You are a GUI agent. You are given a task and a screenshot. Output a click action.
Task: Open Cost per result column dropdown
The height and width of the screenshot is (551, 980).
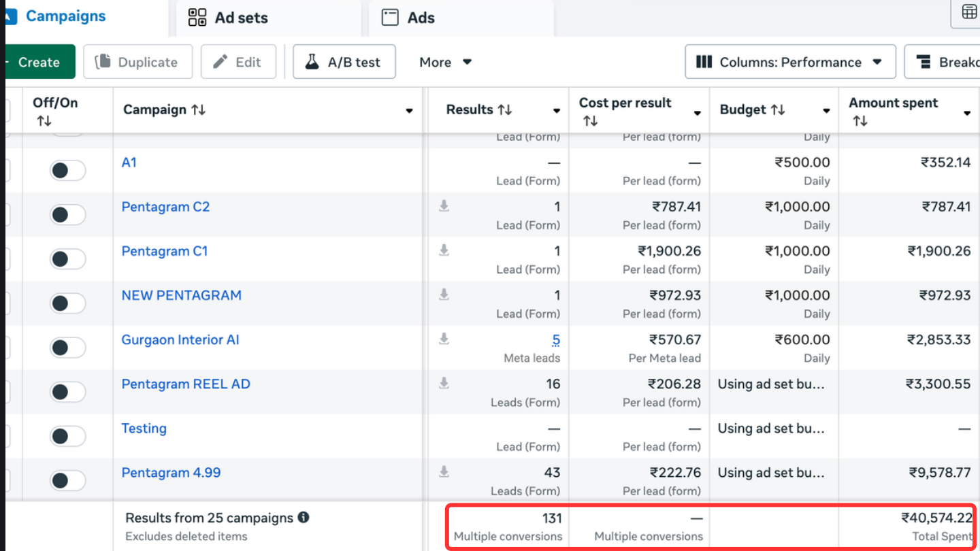tap(698, 113)
